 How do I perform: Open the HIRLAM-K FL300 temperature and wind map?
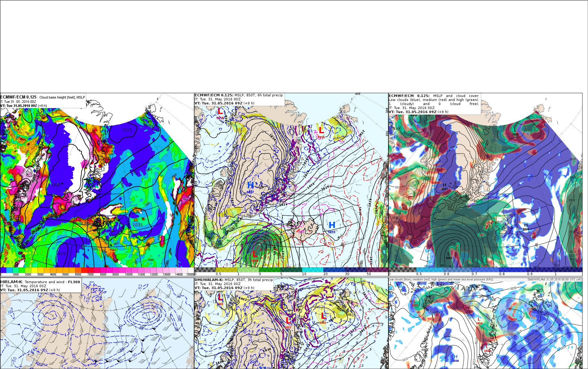pos(97,323)
